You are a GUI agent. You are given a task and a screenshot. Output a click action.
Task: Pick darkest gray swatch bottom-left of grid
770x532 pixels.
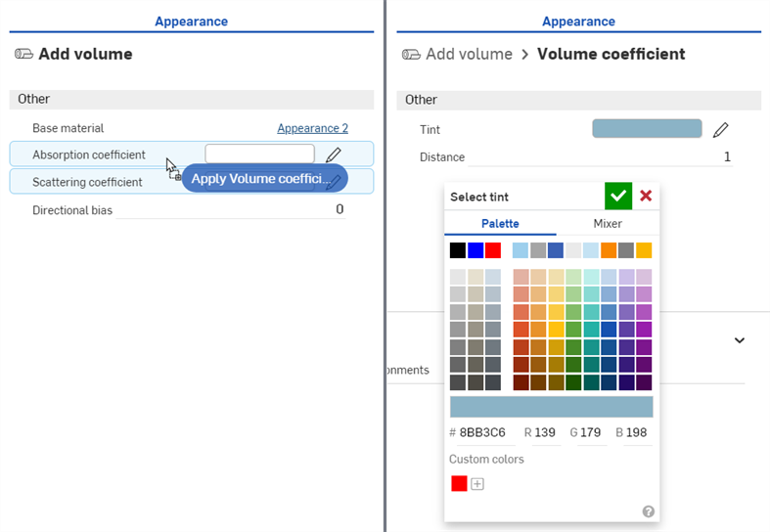458,382
